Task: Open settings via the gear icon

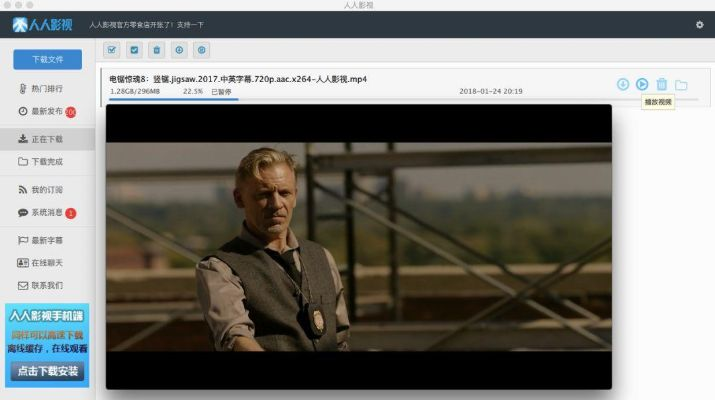Action: pos(699,25)
